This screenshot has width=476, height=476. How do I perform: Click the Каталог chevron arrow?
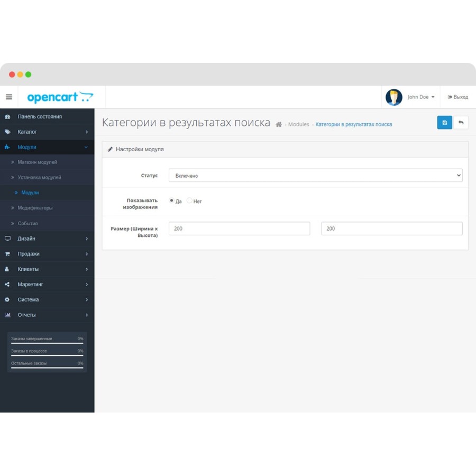pyautogui.click(x=87, y=132)
